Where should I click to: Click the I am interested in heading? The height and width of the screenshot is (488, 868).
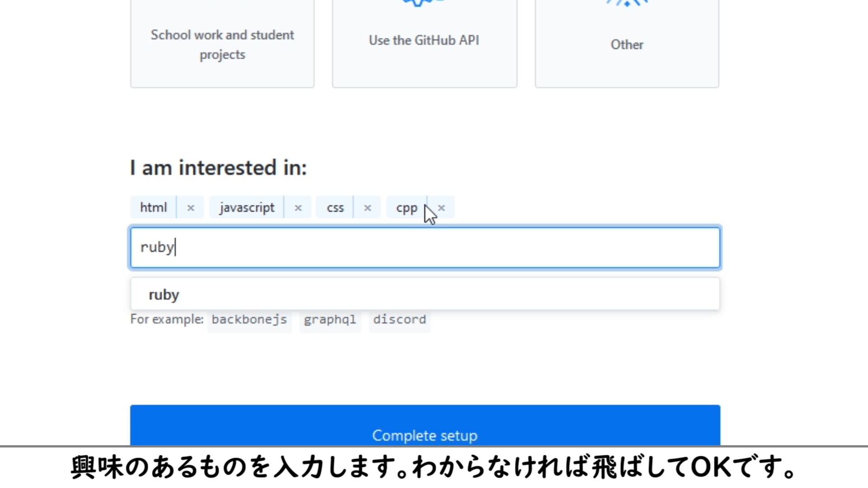click(218, 168)
